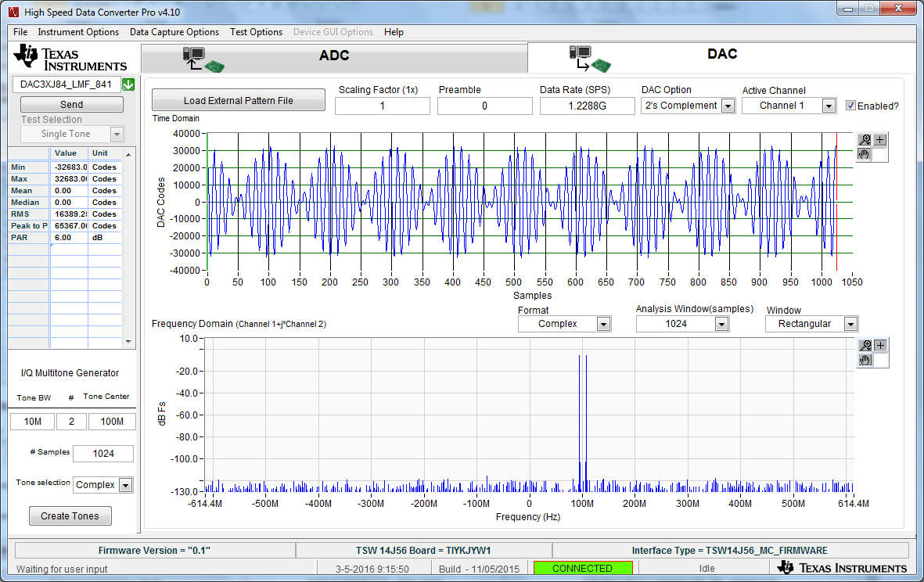Click the green CONNECTED status indicator

point(583,569)
